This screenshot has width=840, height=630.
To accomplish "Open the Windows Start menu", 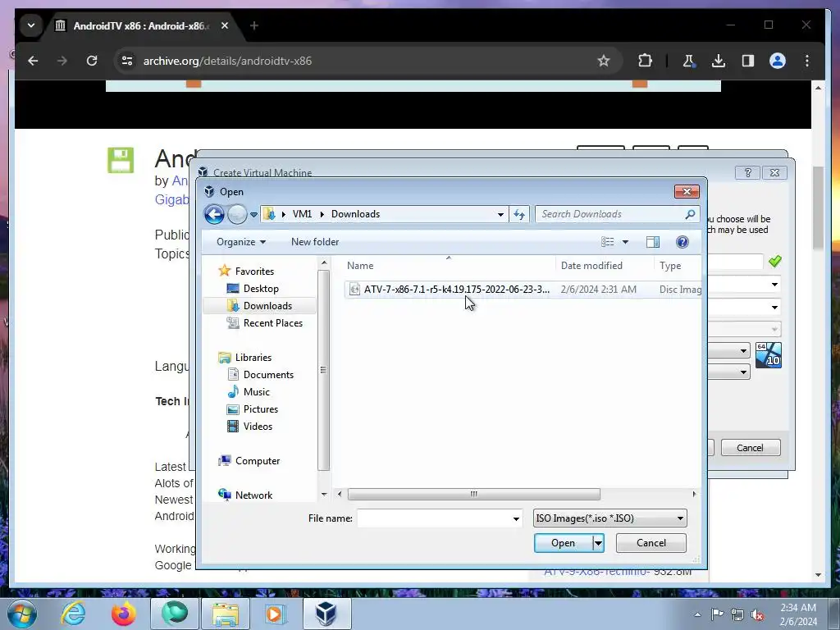I will click(21, 614).
